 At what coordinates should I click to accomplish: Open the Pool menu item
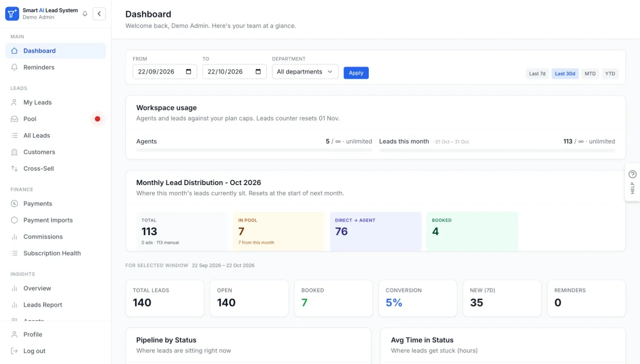(55, 119)
